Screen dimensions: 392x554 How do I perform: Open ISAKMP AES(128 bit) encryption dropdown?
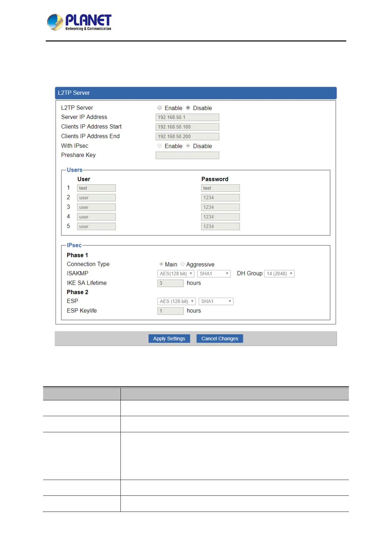point(176,274)
